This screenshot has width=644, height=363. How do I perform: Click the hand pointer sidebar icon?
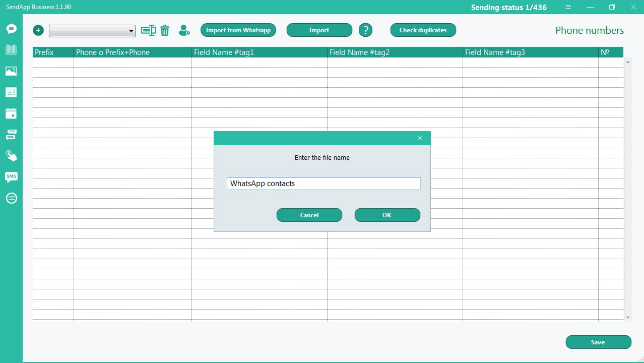[11, 155]
